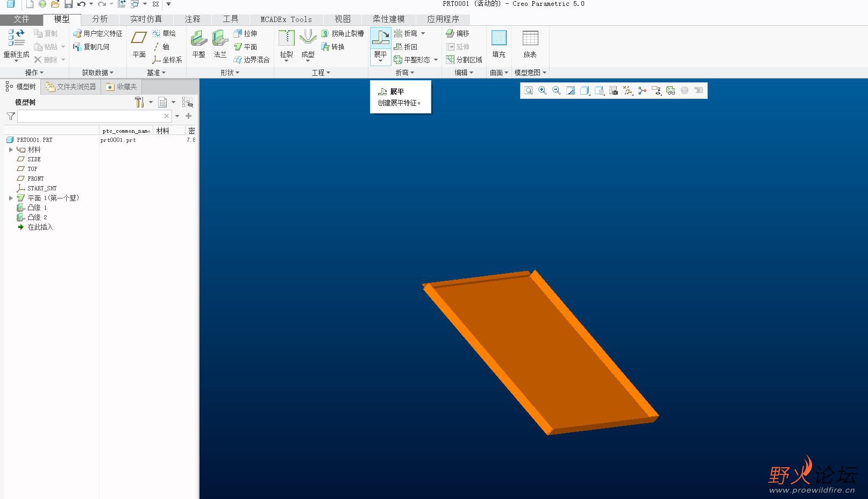Viewport: 868px width, 499px height.
Task: Select the 凸缘 2 feature in tree
Action: tap(32, 217)
